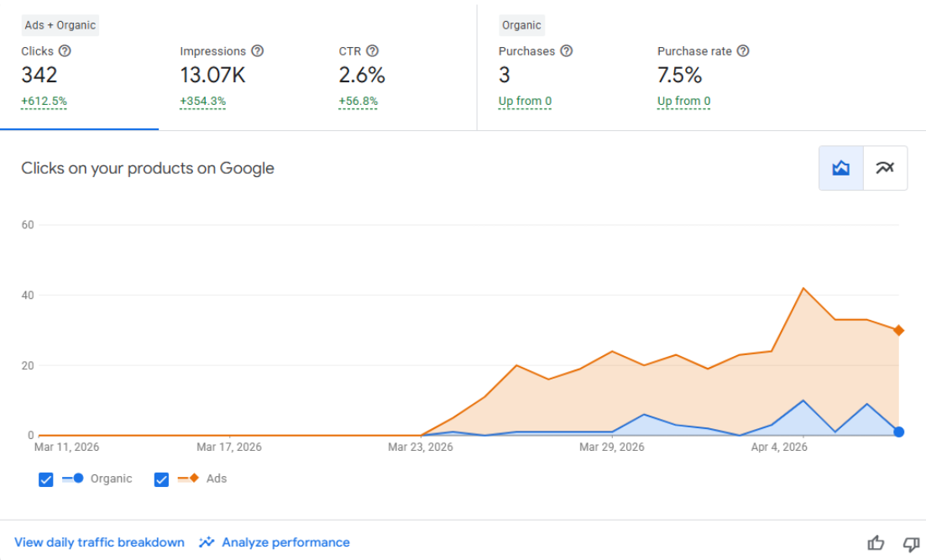Select the Impressions metric tab

[238, 68]
